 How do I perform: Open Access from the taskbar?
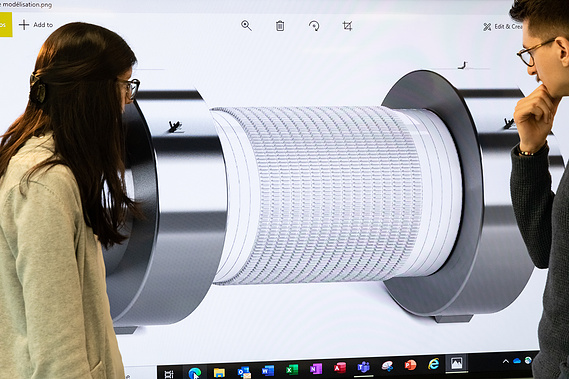(340, 368)
